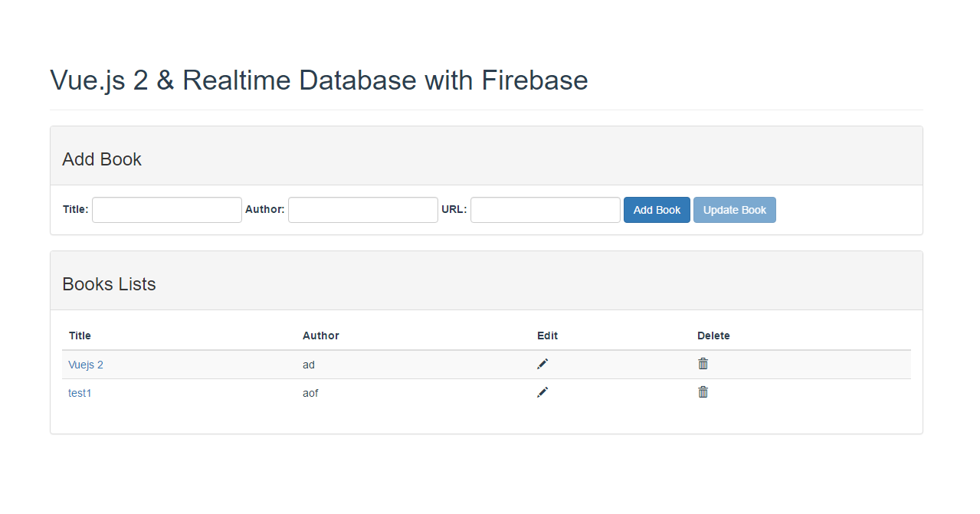Select the author cell "aof"
Screen dimensions: 980x514
tap(310, 393)
